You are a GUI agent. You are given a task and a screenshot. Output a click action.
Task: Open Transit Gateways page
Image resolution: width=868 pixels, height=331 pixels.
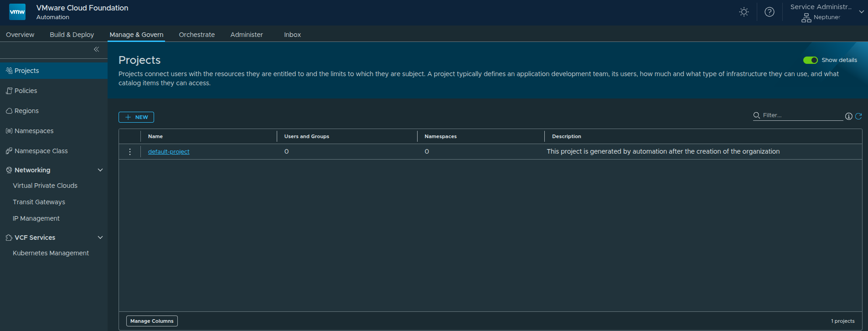[39, 202]
